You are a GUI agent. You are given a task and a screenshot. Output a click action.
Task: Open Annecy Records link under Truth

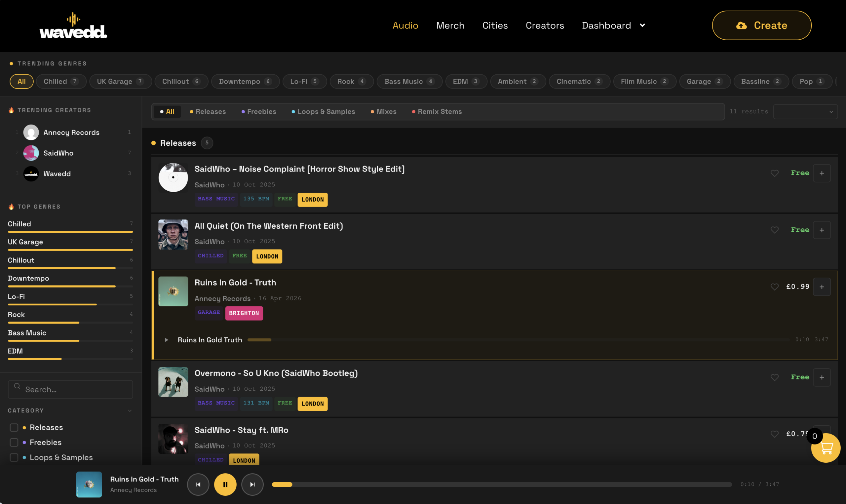222,298
